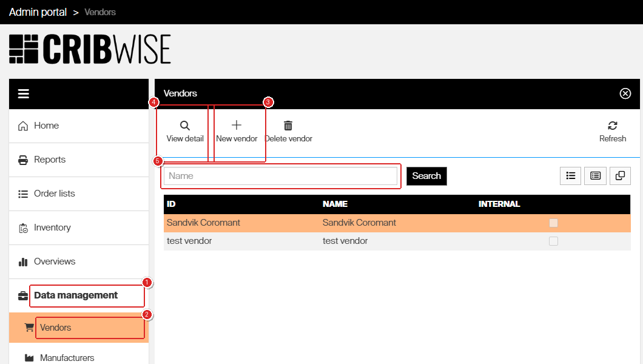Add a new vendor with plus icon
The height and width of the screenshot is (364, 643).
pyautogui.click(x=237, y=125)
